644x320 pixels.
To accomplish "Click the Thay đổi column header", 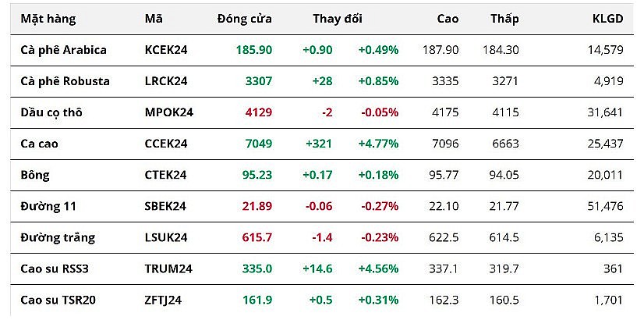I will (x=337, y=18).
